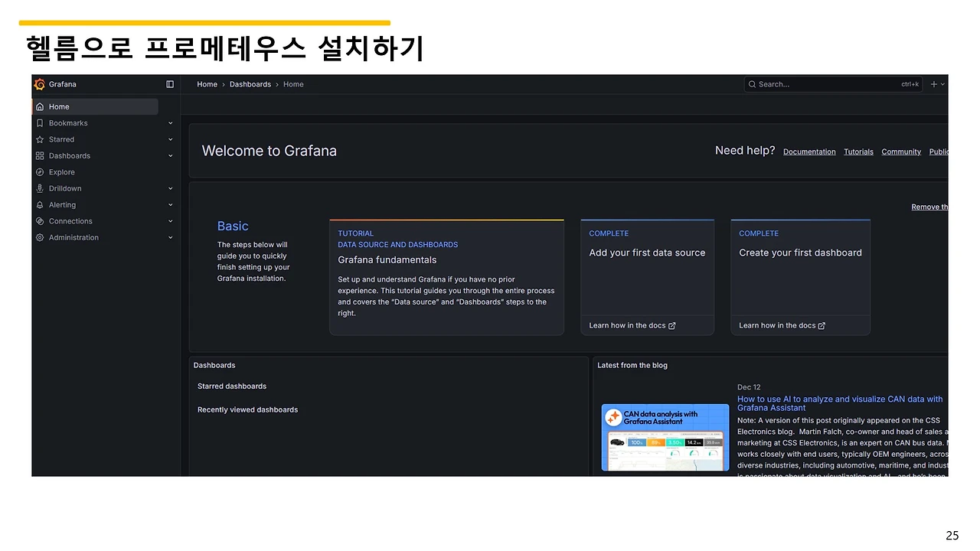Expand the Administration section chevron
980x551 pixels.
click(171, 237)
